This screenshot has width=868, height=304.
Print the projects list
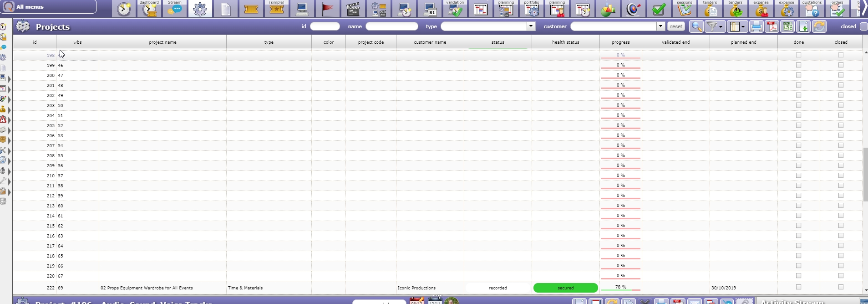coord(756,26)
